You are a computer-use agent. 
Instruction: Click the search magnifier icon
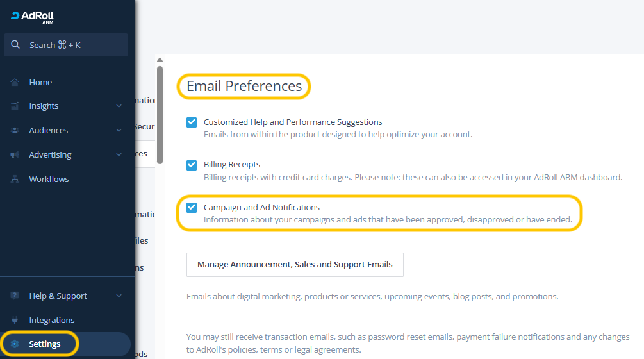point(15,45)
